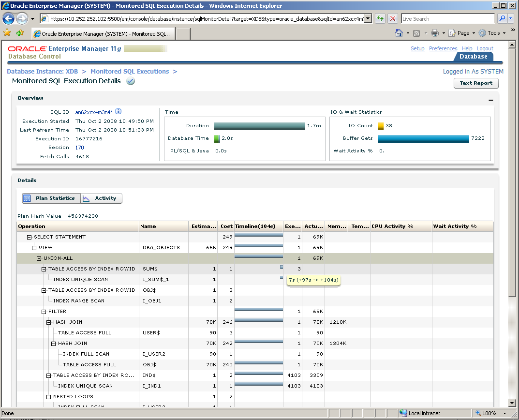
Task: Click the Logout link
Action: coord(485,48)
